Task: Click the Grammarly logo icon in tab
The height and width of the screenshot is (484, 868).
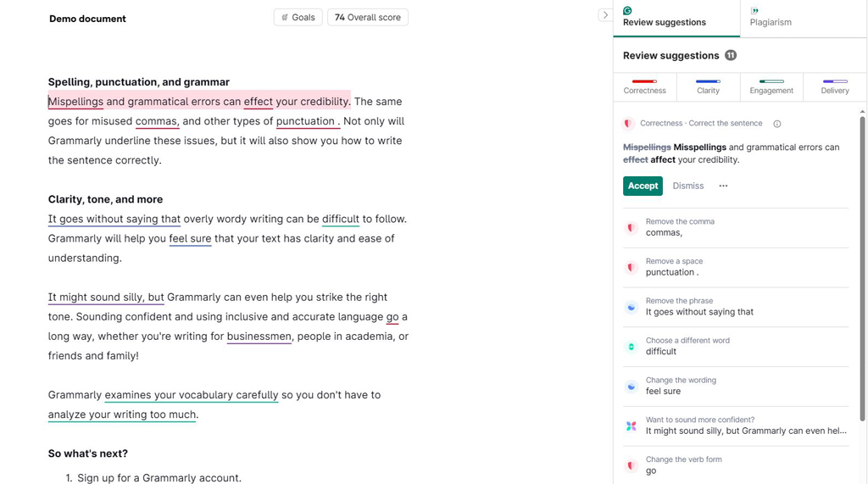Action: click(627, 10)
